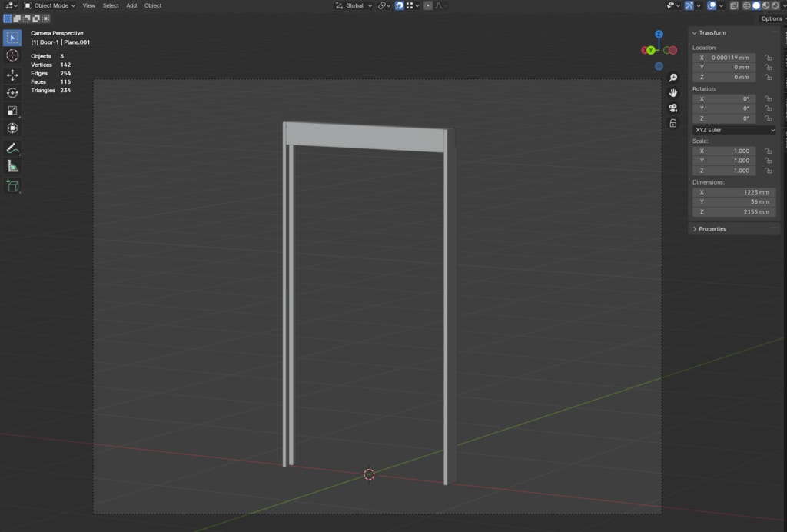Screen dimensions: 787x532
Task: Lock the Location X value
Action: (x=768, y=58)
